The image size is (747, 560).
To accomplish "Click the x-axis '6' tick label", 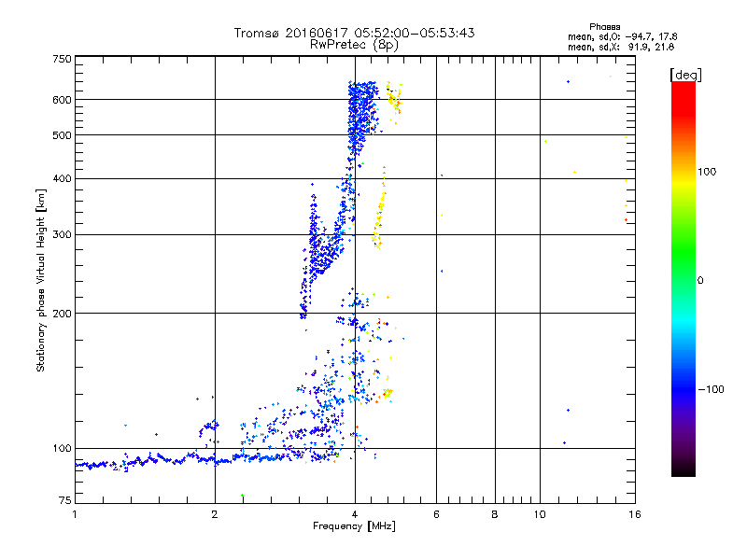I will [436, 514].
